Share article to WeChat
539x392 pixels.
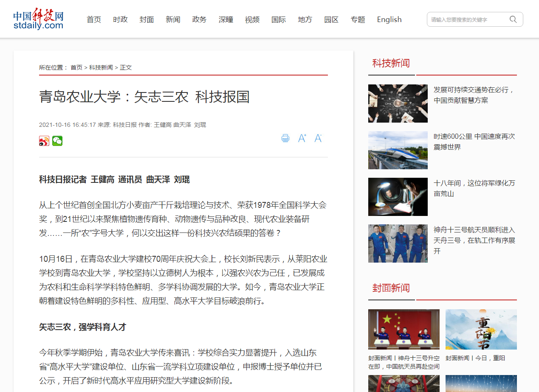57,141
